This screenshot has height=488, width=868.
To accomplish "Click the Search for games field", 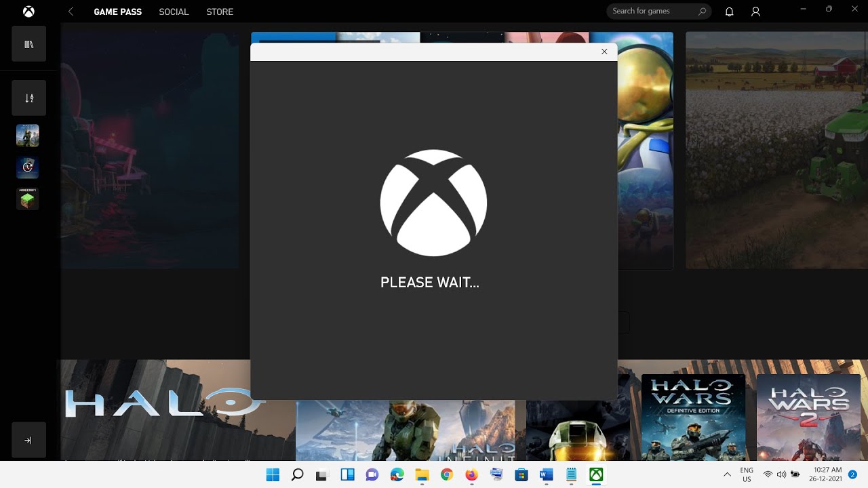I will pyautogui.click(x=658, y=11).
